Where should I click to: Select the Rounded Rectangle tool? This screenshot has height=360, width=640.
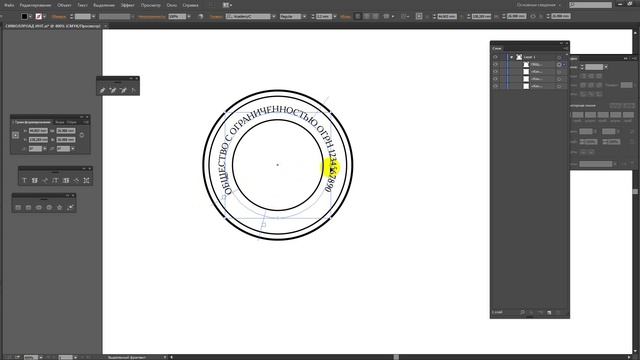[28, 207]
